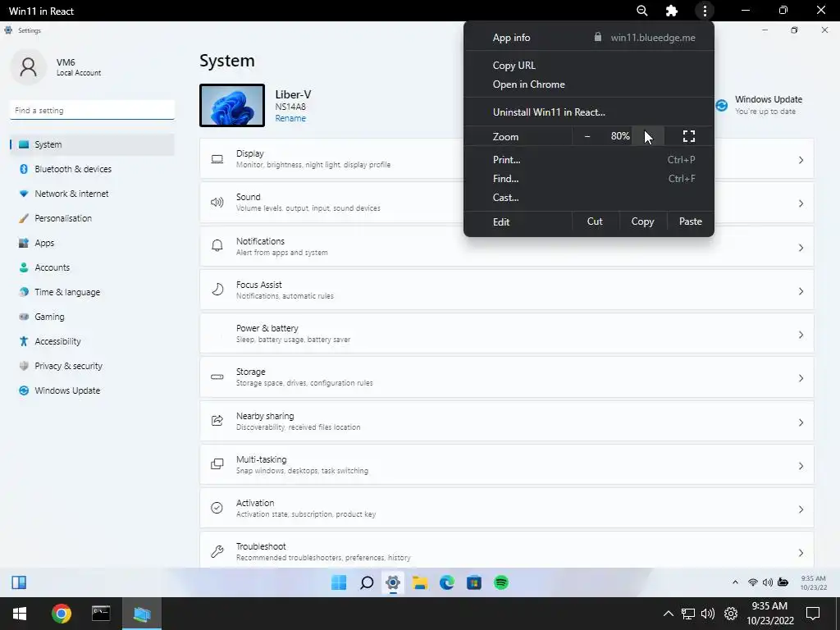This screenshot has height=630, width=840.
Task: Open the widgets icon on inner taskbar
Action: 19,582
